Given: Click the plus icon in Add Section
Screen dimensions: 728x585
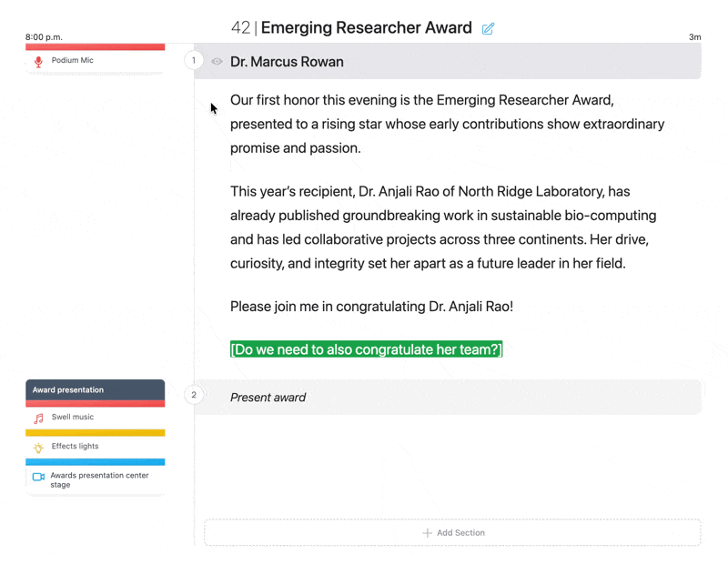Looking at the screenshot, I should point(427,532).
